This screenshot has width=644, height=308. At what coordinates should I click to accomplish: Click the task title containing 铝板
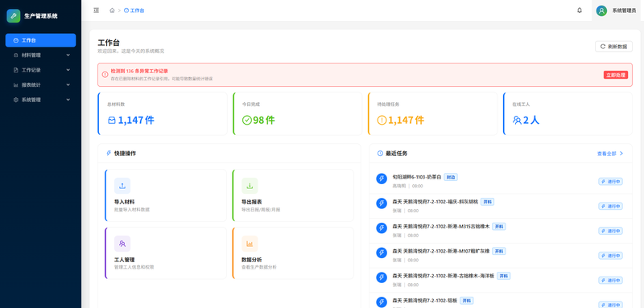click(425, 301)
